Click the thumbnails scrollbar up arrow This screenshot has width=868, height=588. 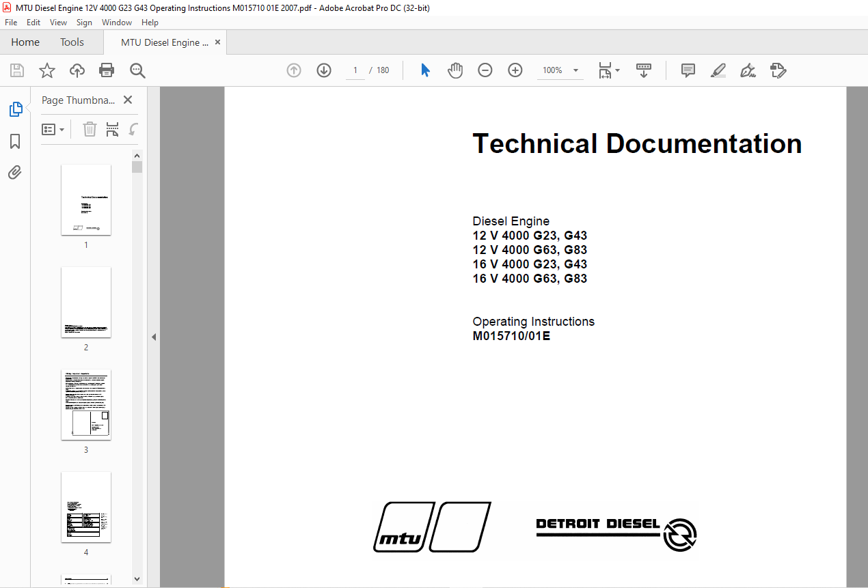(137, 155)
